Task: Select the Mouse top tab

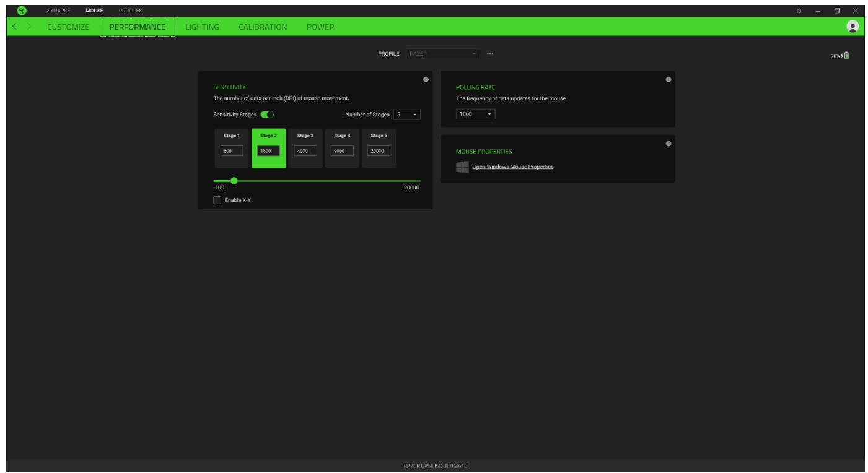Action: 94,11
